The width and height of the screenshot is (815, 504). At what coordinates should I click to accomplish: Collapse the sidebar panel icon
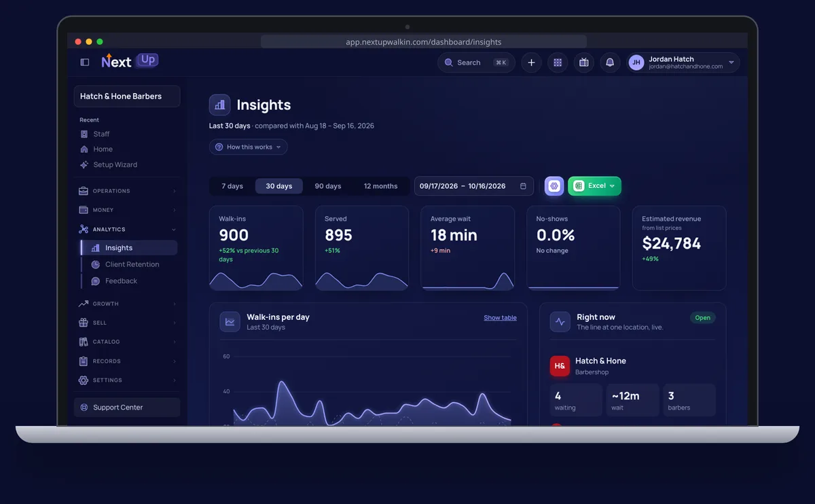(x=85, y=62)
